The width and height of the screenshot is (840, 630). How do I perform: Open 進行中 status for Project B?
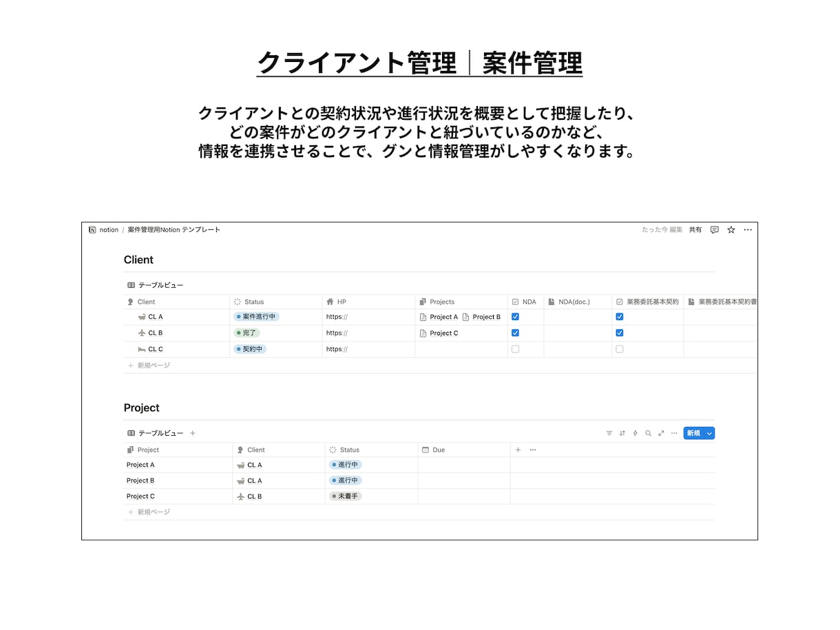pos(345,481)
